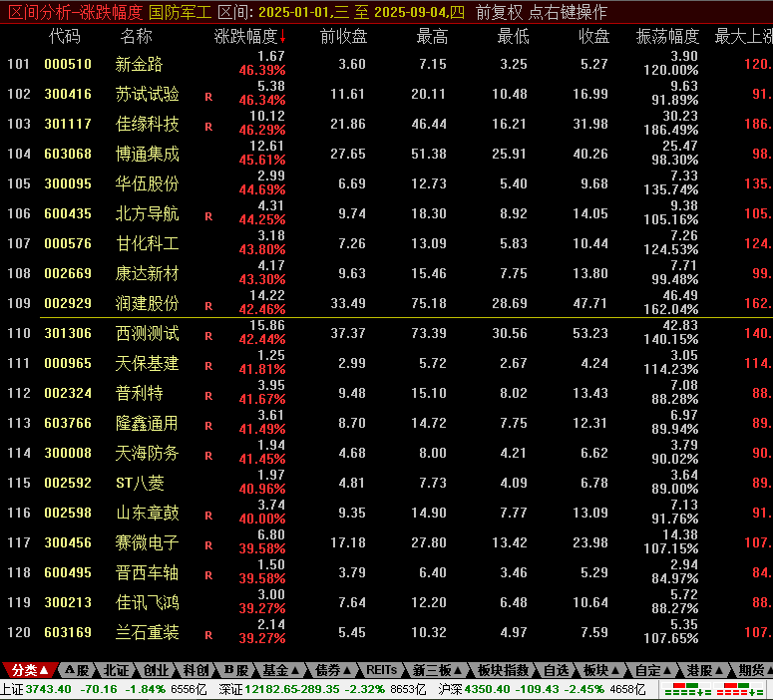The height and width of the screenshot is (700, 773).
Task: Open the 自选 tab
Action: point(557,670)
